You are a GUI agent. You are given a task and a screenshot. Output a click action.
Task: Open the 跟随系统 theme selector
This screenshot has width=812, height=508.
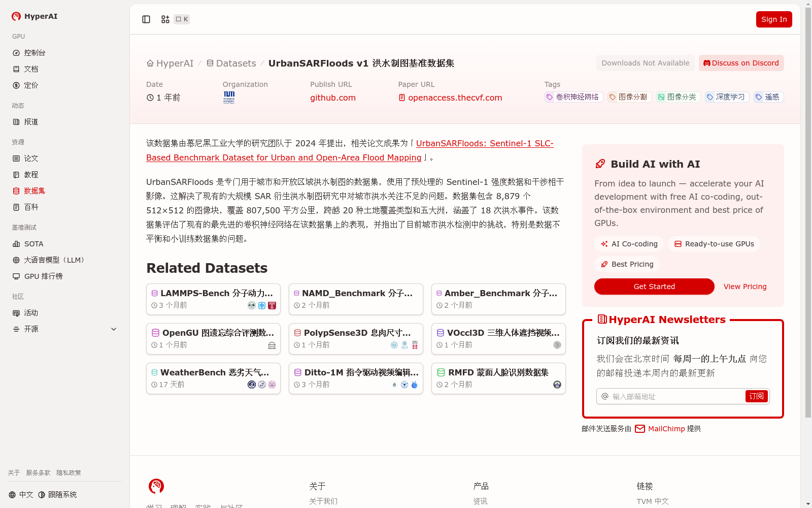[57, 495]
